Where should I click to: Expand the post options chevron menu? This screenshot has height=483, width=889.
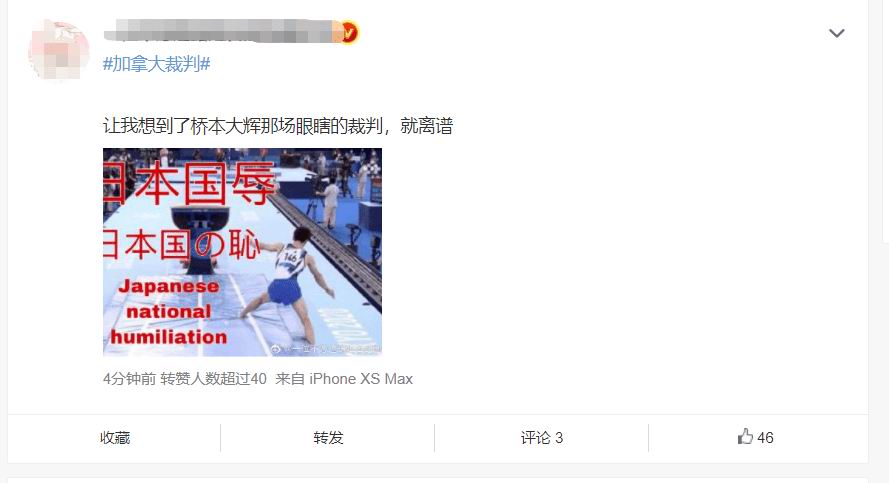click(x=836, y=33)
